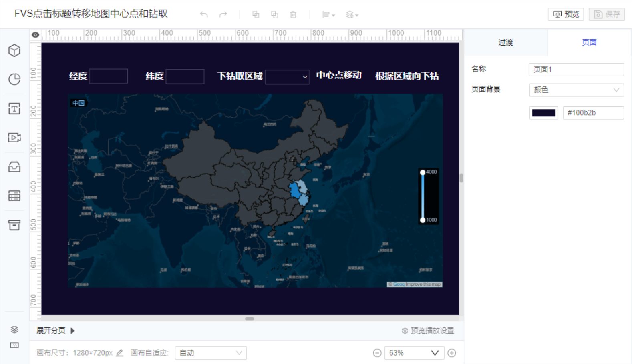This screenshot has width=632, height=364.
Task: Open the archive box component icon
Action: pos(14,225)
